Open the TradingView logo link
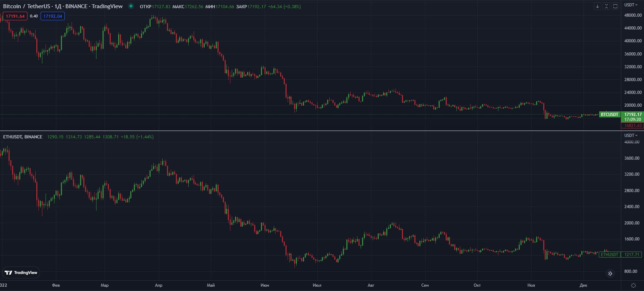644x291 pixels. (21, 273)
